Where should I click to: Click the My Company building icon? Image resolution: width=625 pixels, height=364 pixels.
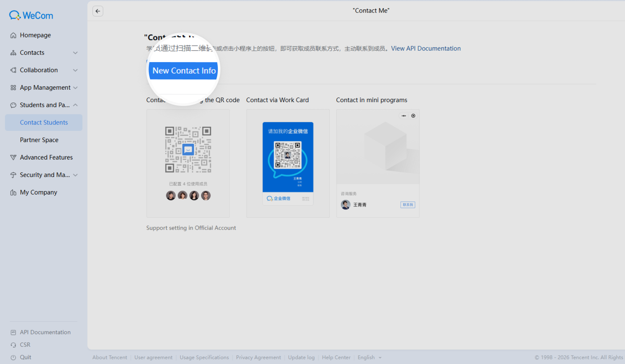tap(13, 192)
